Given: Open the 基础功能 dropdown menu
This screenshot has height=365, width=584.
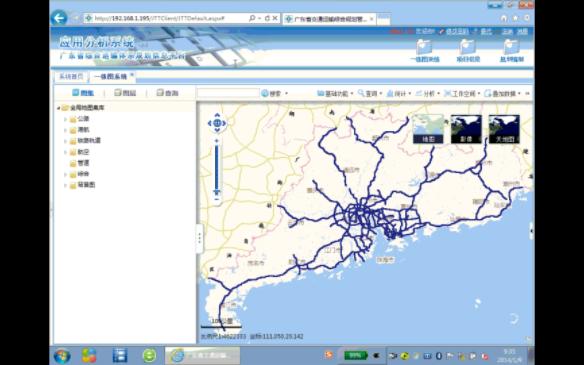Looking at the screenshot, I should click(x=335, y=93).
